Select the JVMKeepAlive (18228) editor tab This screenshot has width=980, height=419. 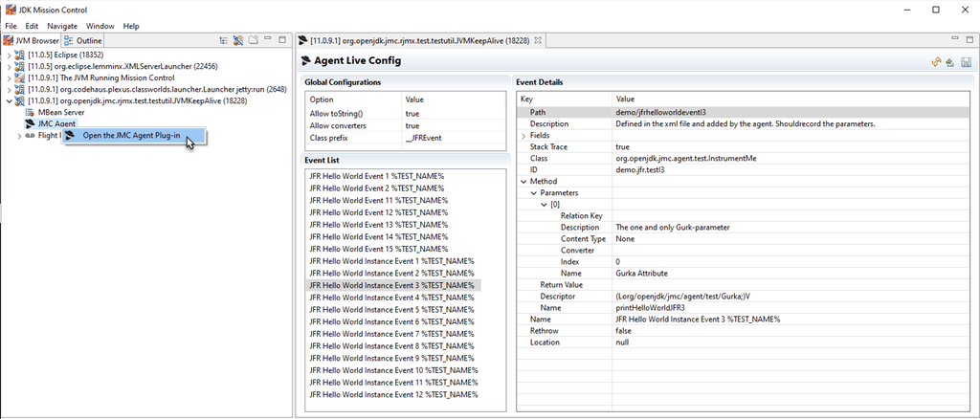(421, 41)
